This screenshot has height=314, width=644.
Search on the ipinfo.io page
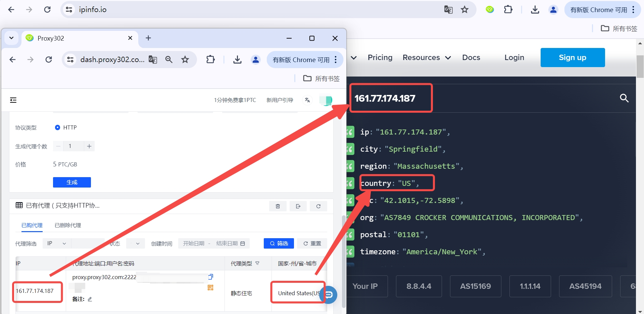pos(624,98)
